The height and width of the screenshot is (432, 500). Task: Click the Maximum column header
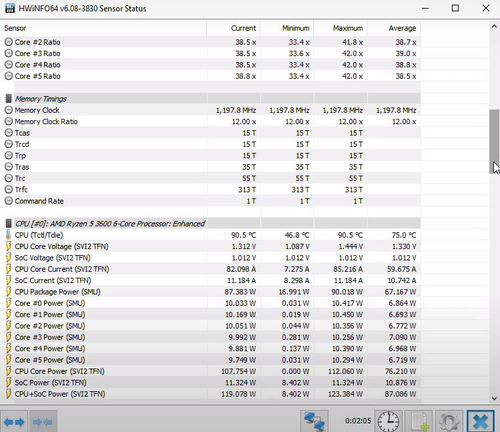pos(348,28)
